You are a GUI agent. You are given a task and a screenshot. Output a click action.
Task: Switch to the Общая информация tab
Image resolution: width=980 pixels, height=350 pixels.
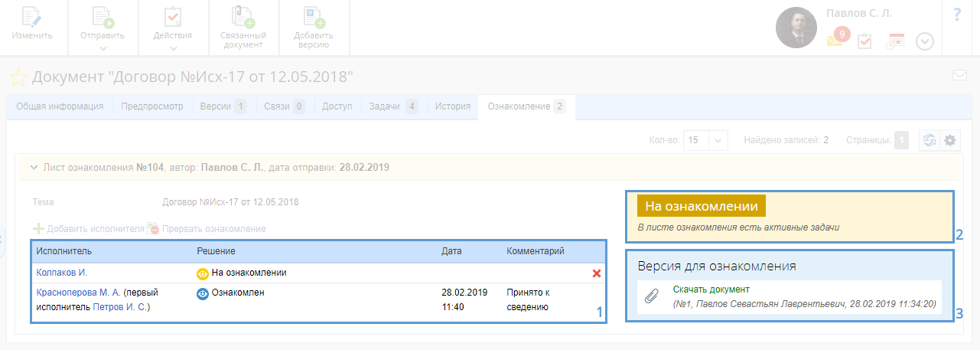point(60,106)
